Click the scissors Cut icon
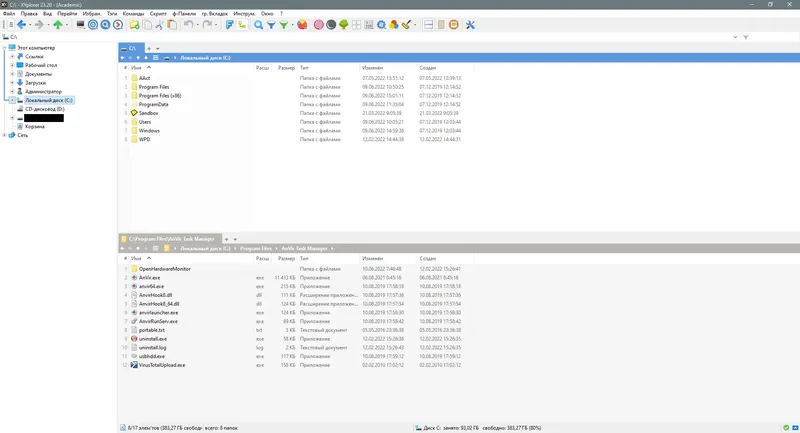The height and width of the screenshot is (433, 800). (x=159, y=24)
